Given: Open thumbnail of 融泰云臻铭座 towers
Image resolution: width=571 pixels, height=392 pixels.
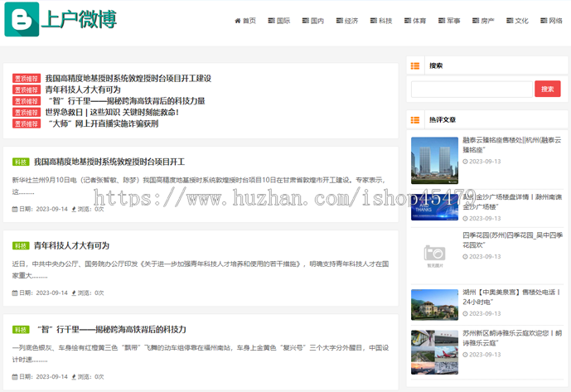Looking at the screenshot, I should coord(434,160).
